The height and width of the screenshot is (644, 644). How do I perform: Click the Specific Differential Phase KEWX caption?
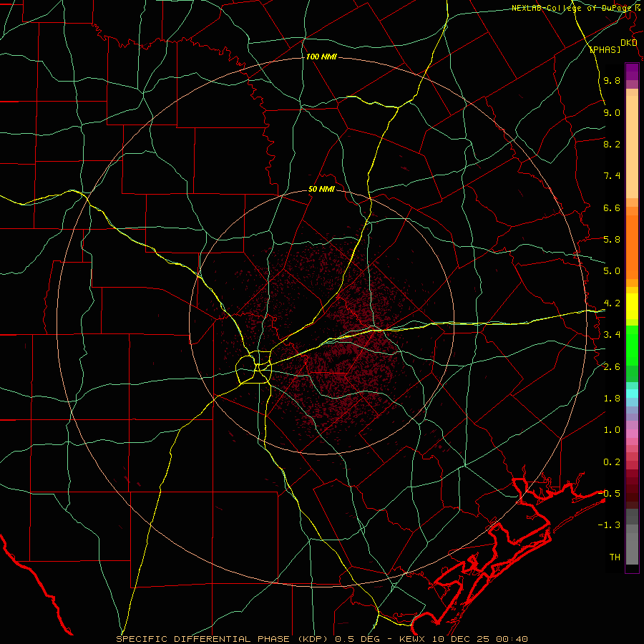tap(321, 639)
